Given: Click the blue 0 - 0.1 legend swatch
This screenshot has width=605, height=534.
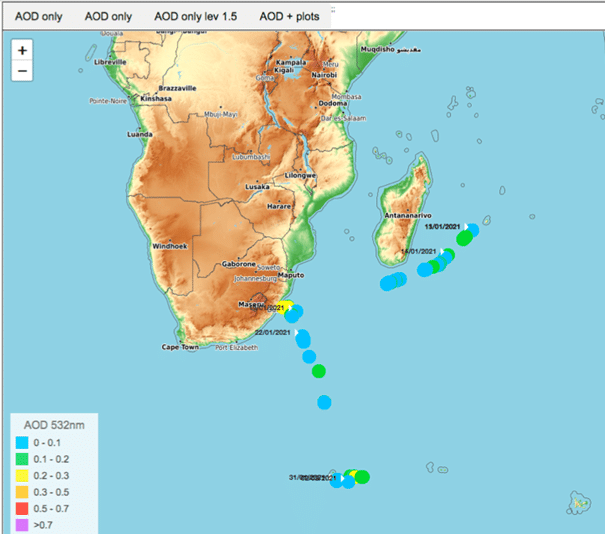Looking at the screenshot, I should point(23,442).
